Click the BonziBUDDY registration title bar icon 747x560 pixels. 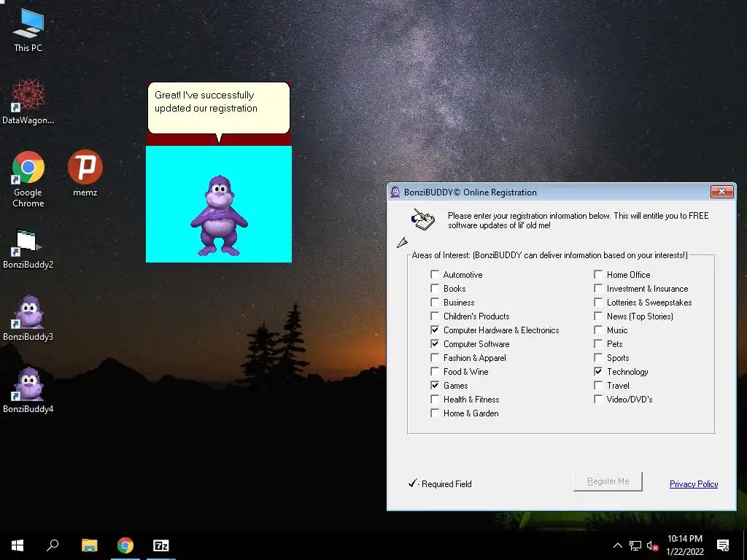pyautogui.click(x=395, y=192)
